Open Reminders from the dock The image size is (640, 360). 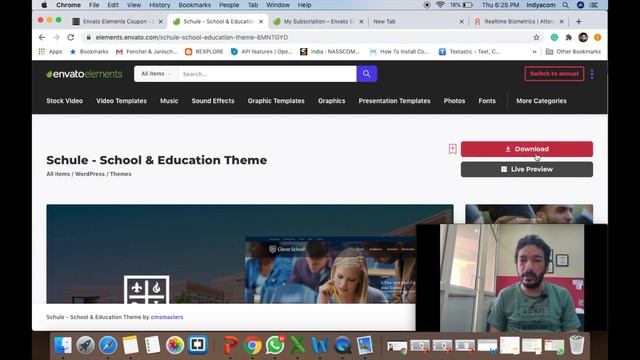[153, 345]
